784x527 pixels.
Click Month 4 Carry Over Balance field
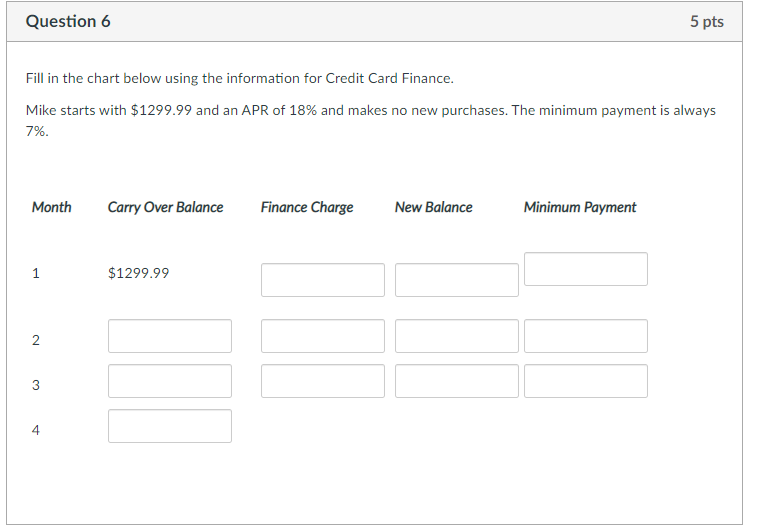(x=170, y=426)
